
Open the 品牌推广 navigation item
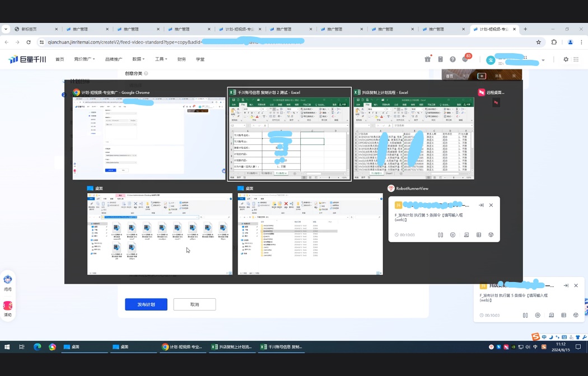click(114, 59)
